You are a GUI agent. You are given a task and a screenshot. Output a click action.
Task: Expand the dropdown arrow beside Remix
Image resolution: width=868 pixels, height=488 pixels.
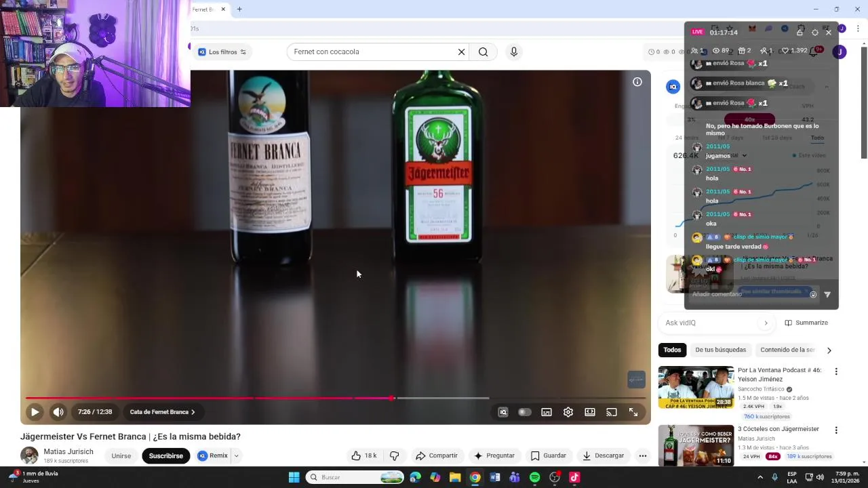[236, 455]
